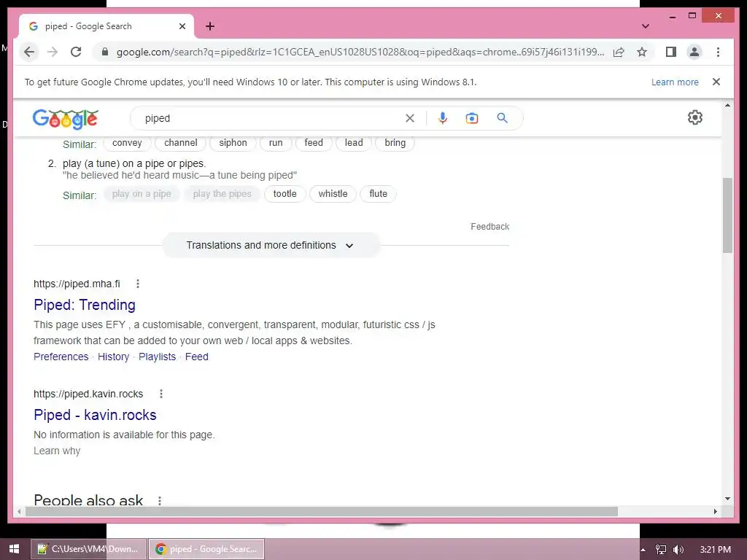Switch to the Notepad++ taskbar window
747x560 pixels.
[x=88, y=549]
